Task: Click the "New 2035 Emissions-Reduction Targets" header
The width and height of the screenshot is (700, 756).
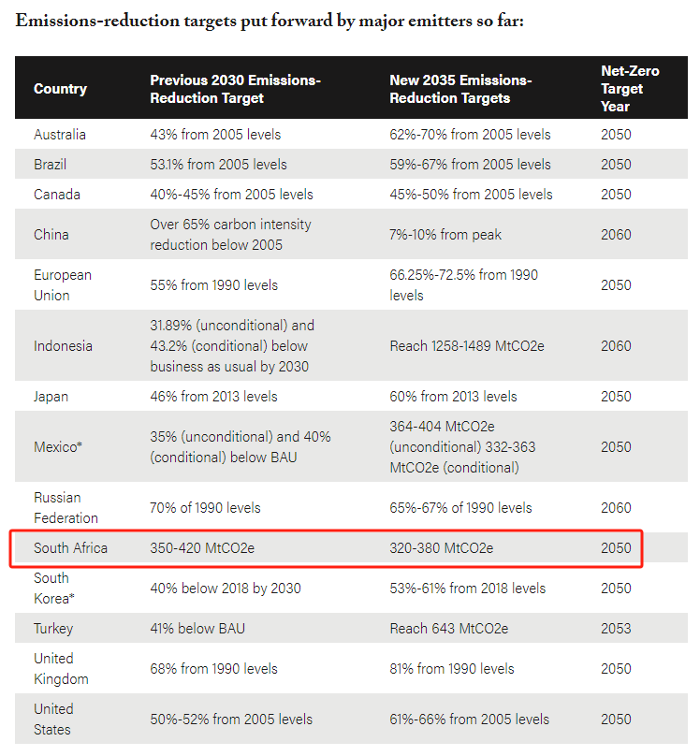Action: click(460, 90)
